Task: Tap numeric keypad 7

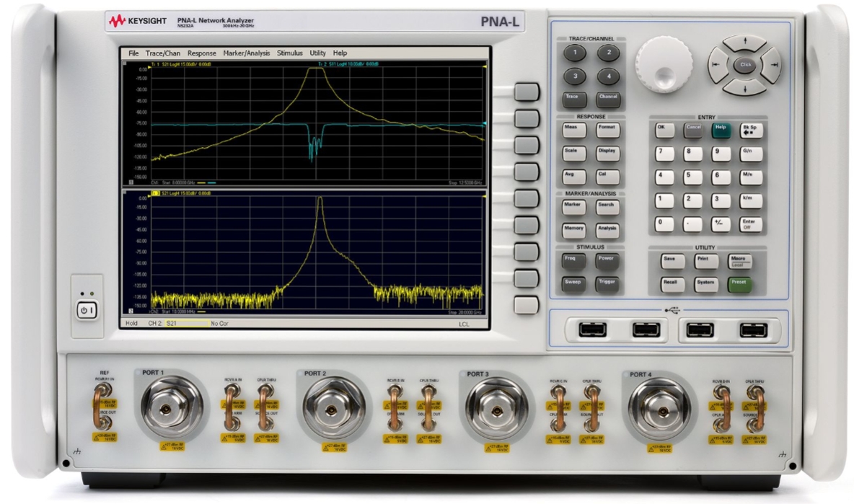Action: click(664, 154)
